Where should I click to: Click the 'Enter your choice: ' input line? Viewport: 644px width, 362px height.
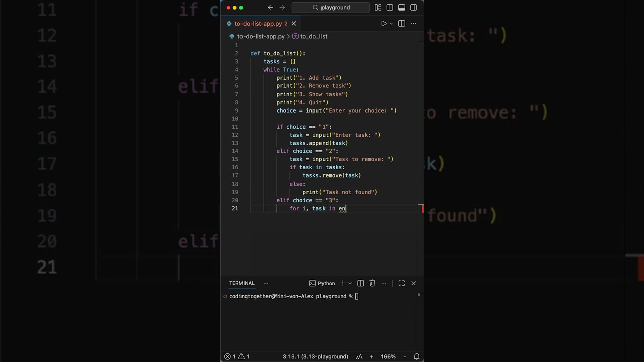(337, 111)
